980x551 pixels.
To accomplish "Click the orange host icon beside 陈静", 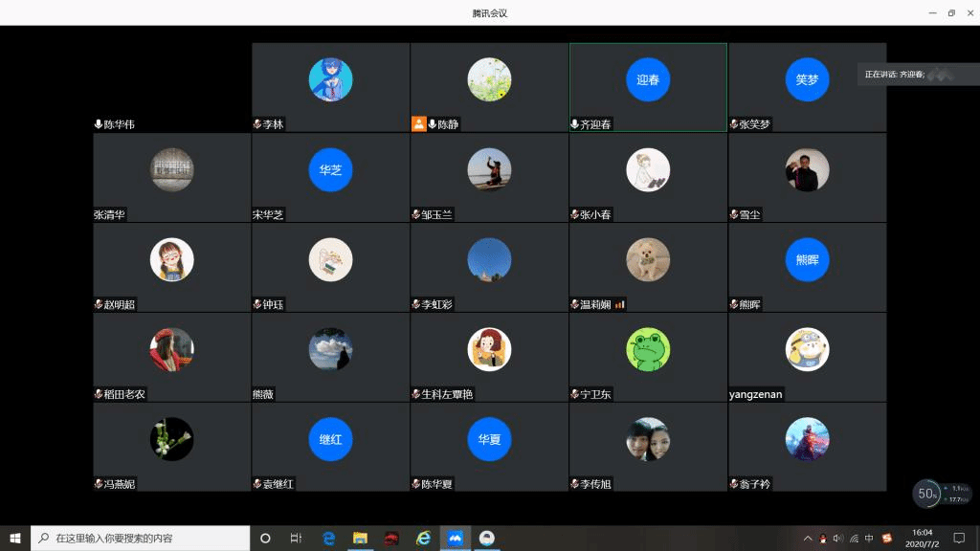I will pyautogui.click(x=418, y=123).
